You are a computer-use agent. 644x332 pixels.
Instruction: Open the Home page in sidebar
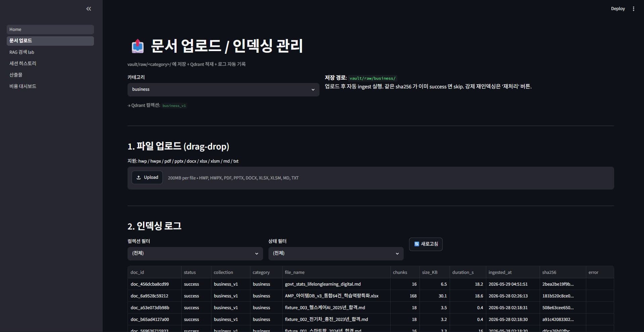coord(50,30)
